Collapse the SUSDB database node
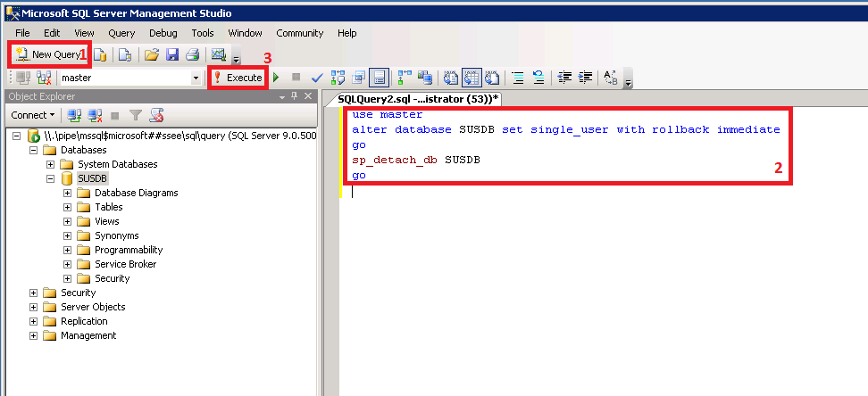The image size is (868, 396). (50, 178)
